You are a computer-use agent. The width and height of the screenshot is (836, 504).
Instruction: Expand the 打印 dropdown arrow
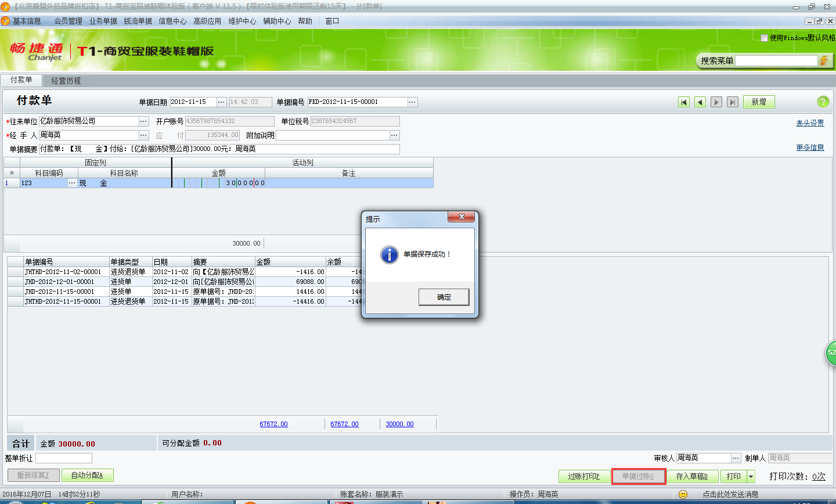pos(751,476)
